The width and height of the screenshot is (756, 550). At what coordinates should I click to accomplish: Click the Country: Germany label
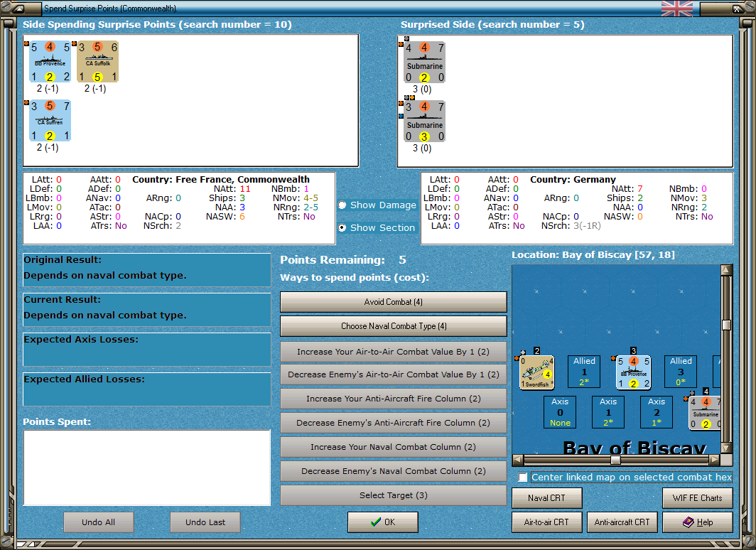click(573, 179)
